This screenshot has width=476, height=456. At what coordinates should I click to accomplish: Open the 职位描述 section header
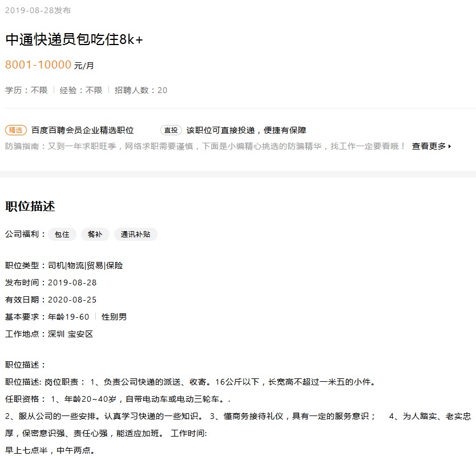[x=30, y=207]
